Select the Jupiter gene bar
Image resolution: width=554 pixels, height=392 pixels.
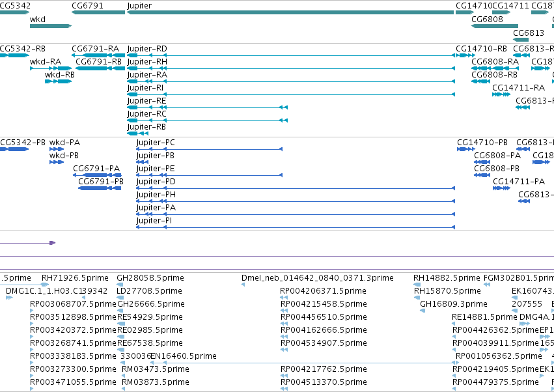(290, 12)
